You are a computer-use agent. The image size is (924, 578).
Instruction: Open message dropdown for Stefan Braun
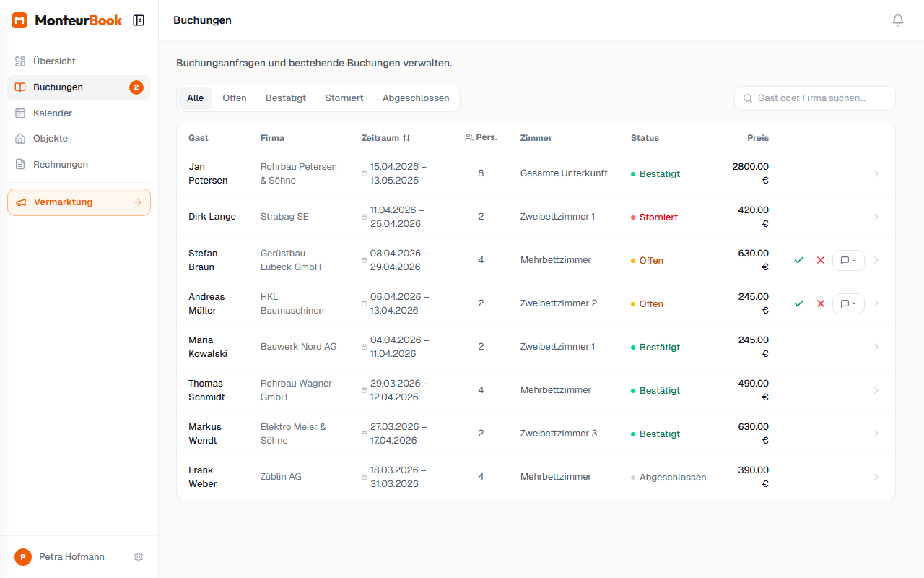point(848,260)
